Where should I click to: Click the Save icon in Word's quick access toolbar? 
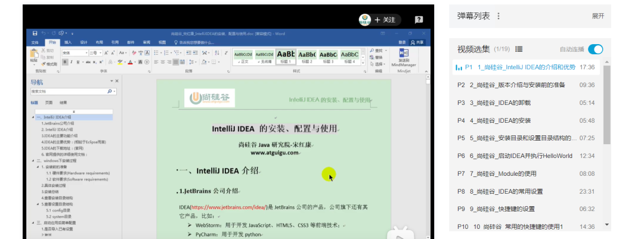(x=35, y=33)
